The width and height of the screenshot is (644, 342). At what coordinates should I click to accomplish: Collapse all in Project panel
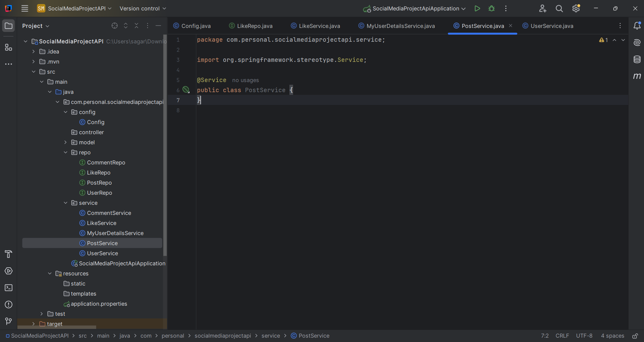[x=136, y=26]
